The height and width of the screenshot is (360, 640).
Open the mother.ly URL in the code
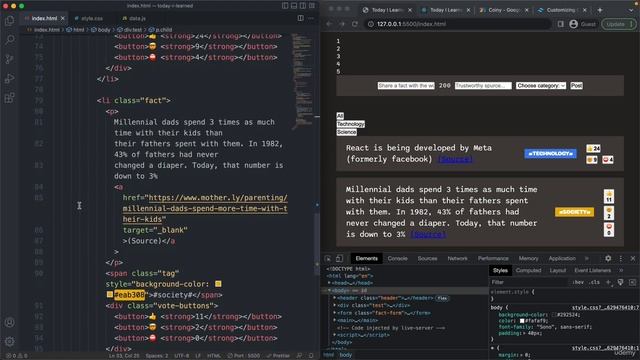point(205,208)
